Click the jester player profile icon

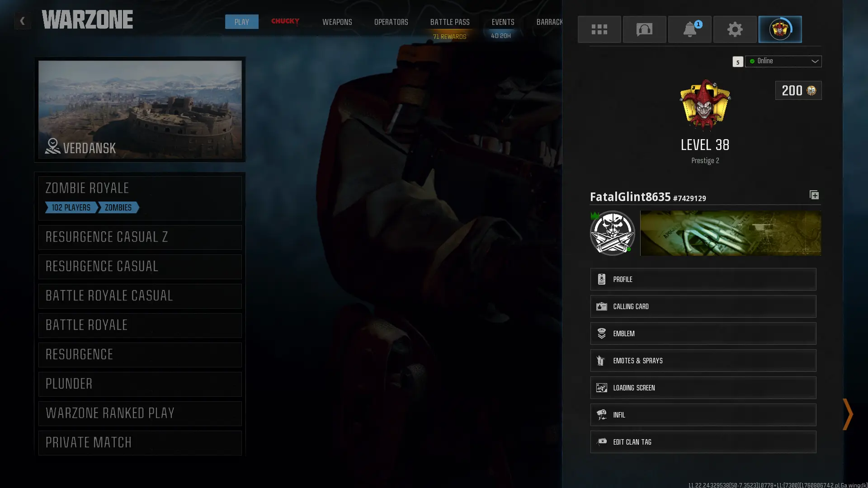[780, 29]
